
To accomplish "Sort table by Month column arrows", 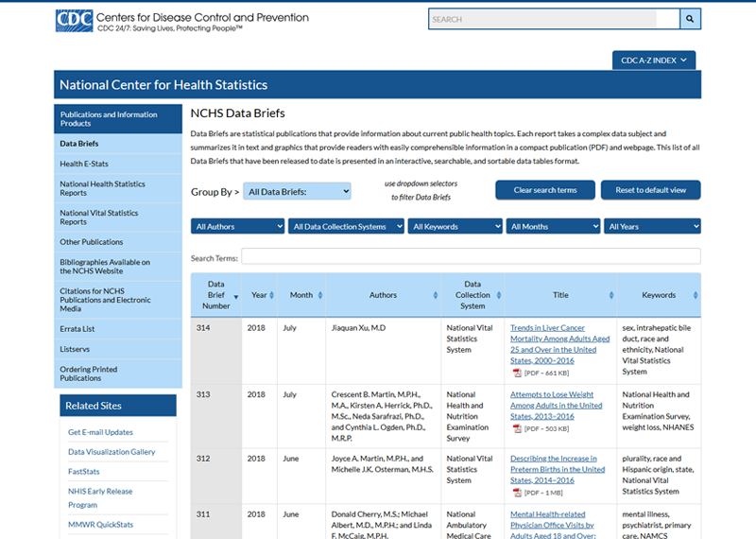I will tap(320, 295).
